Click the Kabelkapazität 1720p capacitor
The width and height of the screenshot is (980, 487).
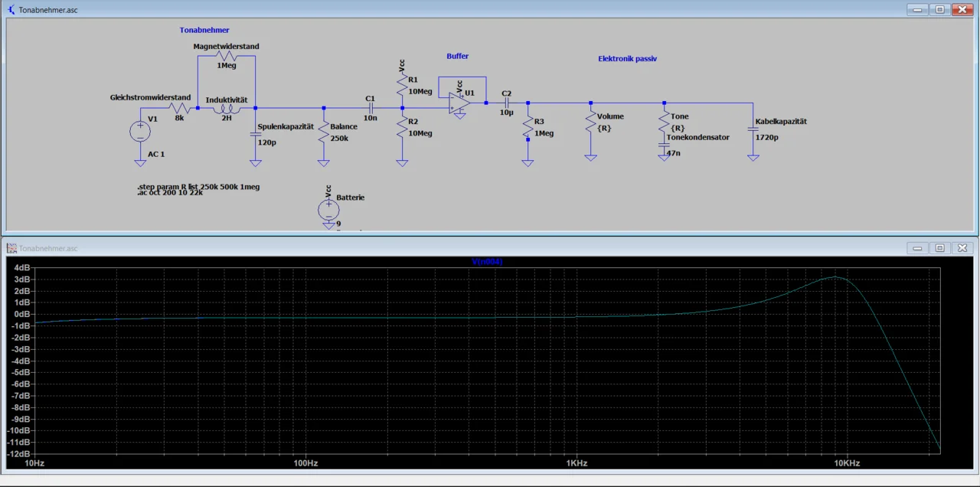click(x=753, y=129)
